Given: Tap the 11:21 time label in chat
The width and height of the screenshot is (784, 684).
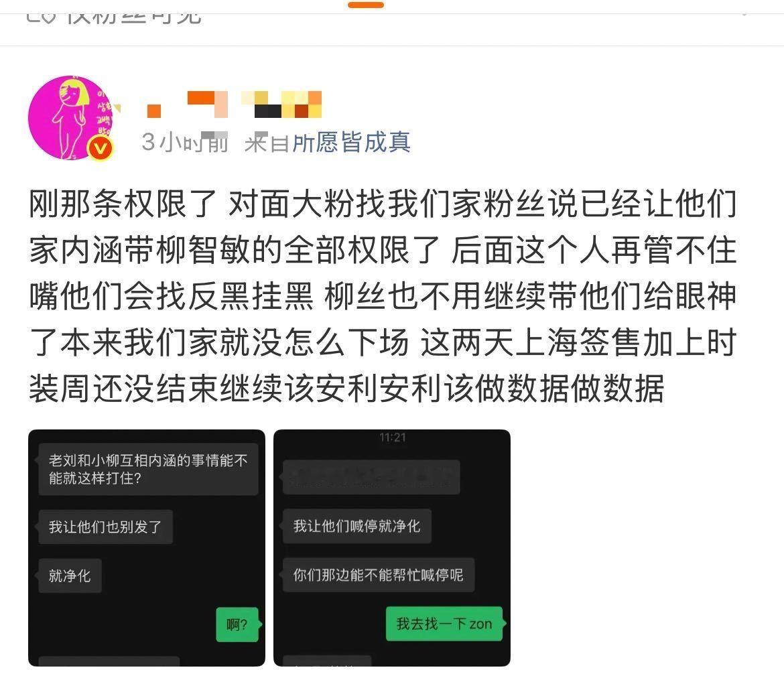Looking at the screenshot, I should point(393,437).
